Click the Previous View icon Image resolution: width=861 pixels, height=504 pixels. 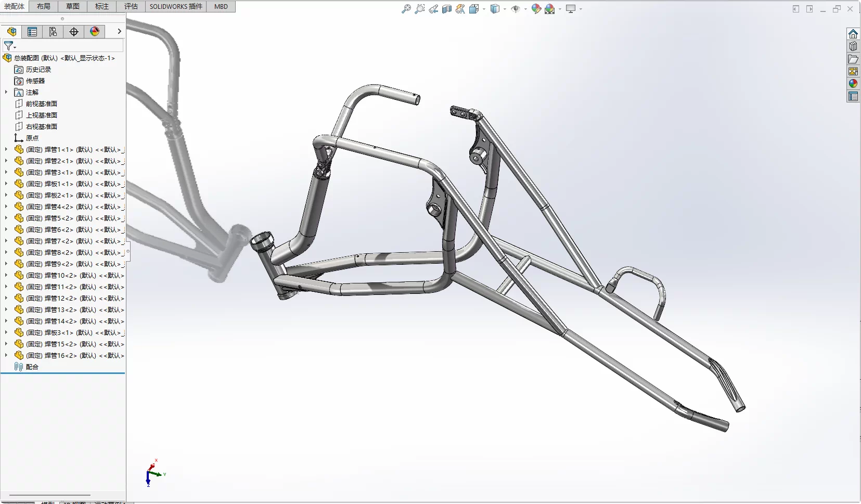pos(433,9)
